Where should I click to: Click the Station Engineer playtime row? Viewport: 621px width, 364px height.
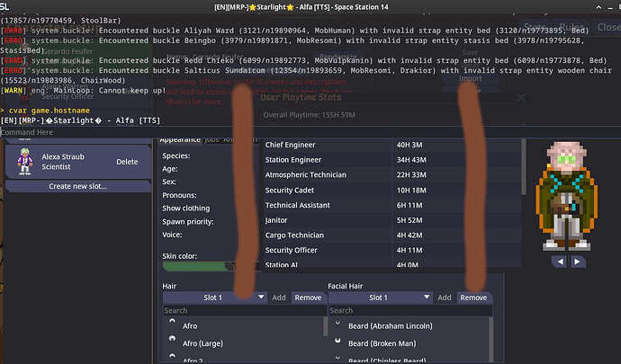[x=391, y=160]
